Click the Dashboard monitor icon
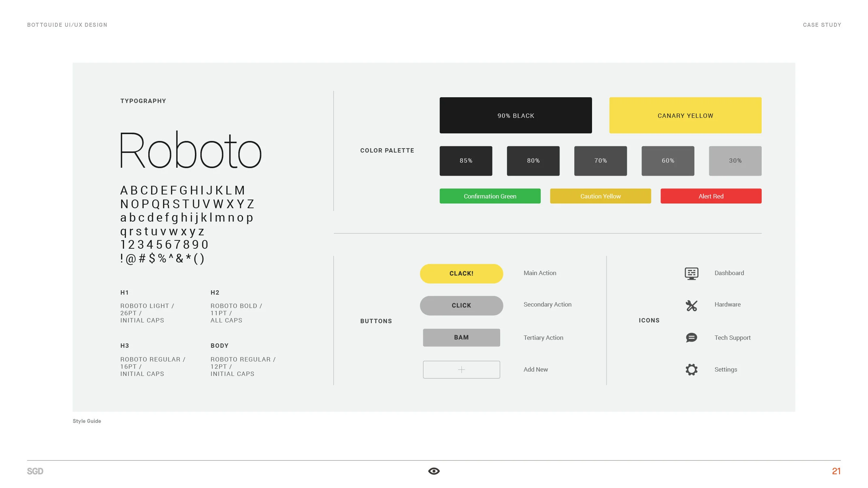 point(691,273)
